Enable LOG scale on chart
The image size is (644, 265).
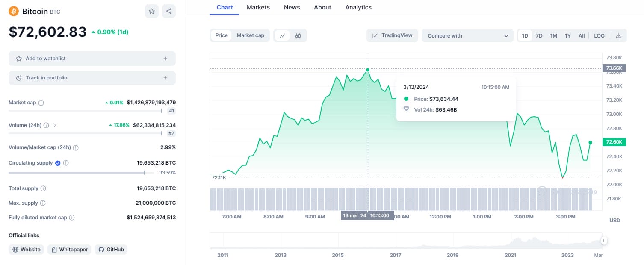pos(599,36)
